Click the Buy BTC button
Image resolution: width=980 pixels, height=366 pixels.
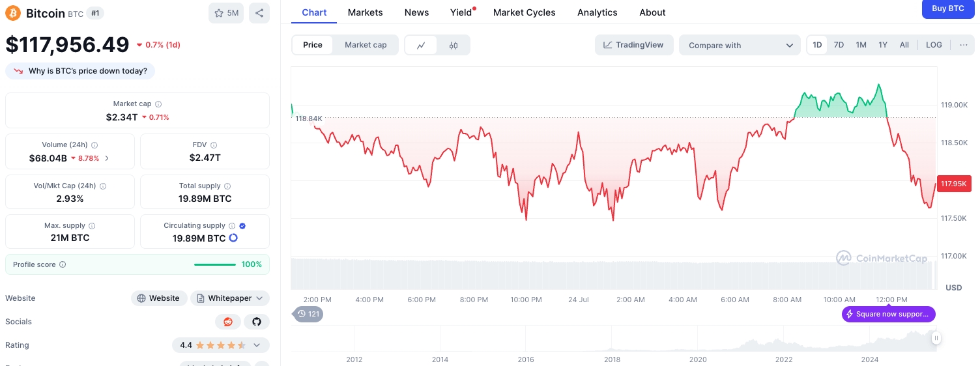click(947, 8)
